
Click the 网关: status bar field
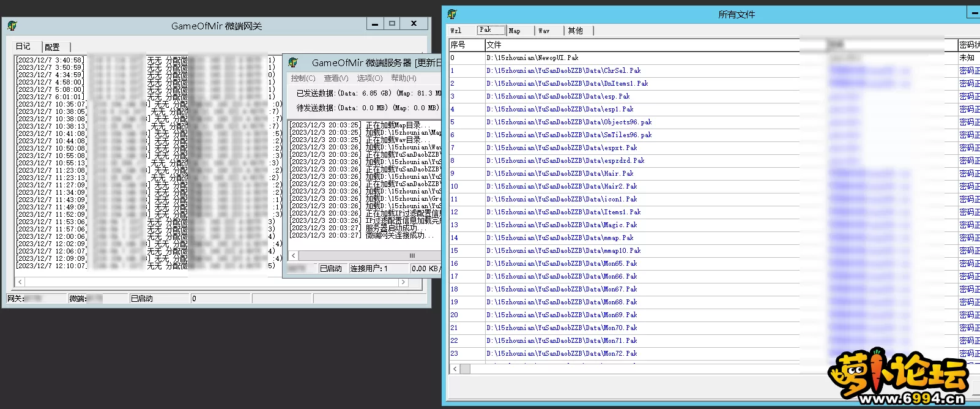point(36,298)
